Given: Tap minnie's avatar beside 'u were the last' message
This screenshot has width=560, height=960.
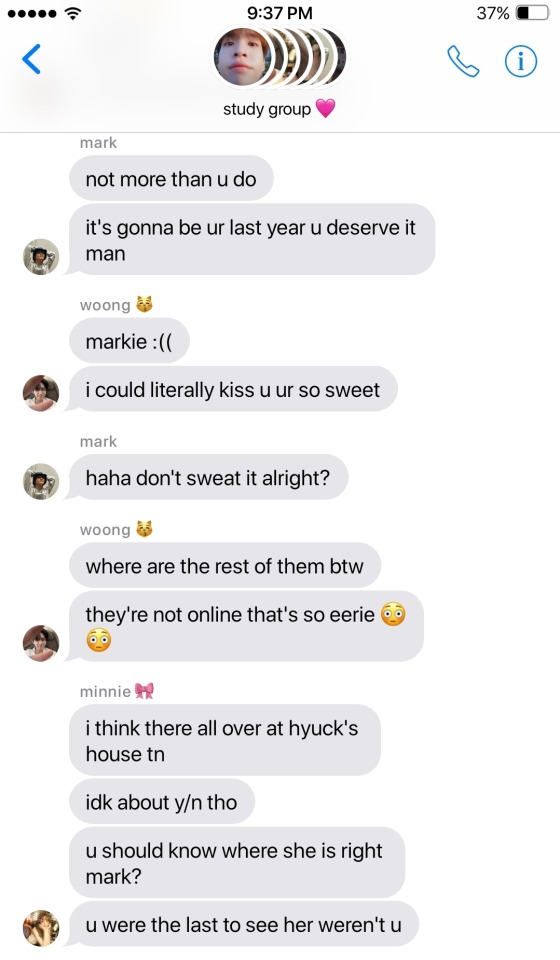Looking at the screenshot, I should (x=41, y=928).
